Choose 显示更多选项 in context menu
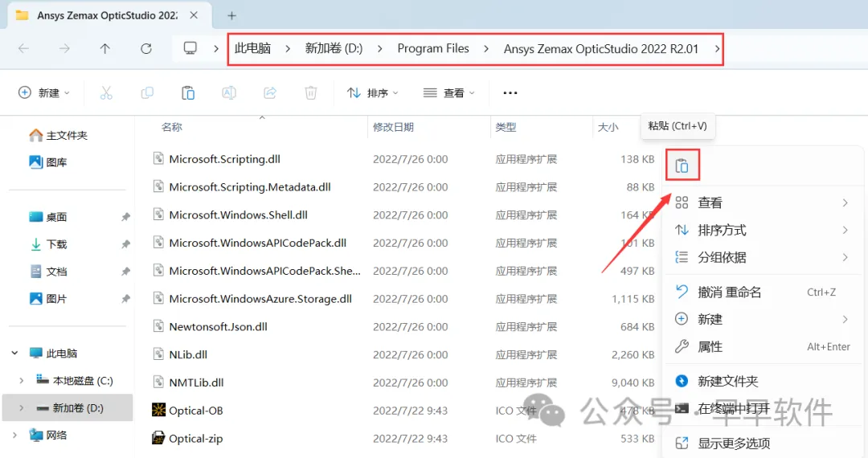The height and width of the screenshot is (458, 868). (x=762, y=443)
